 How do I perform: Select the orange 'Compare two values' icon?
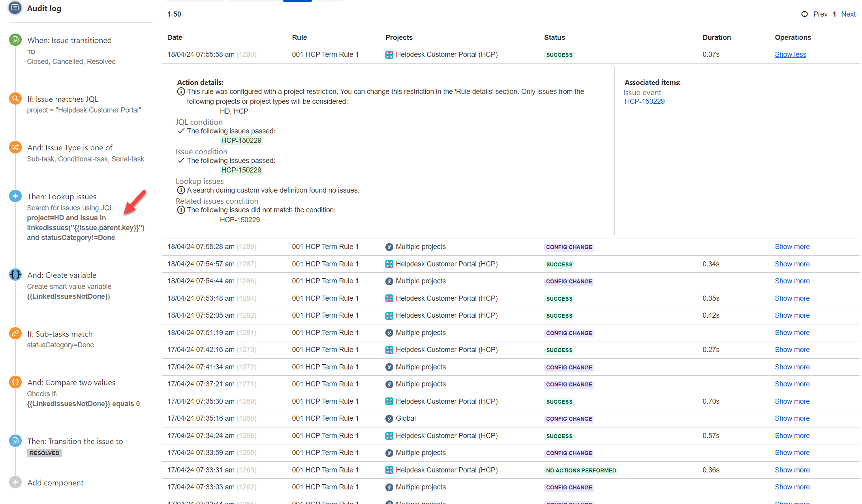click(x=15, y=382)
